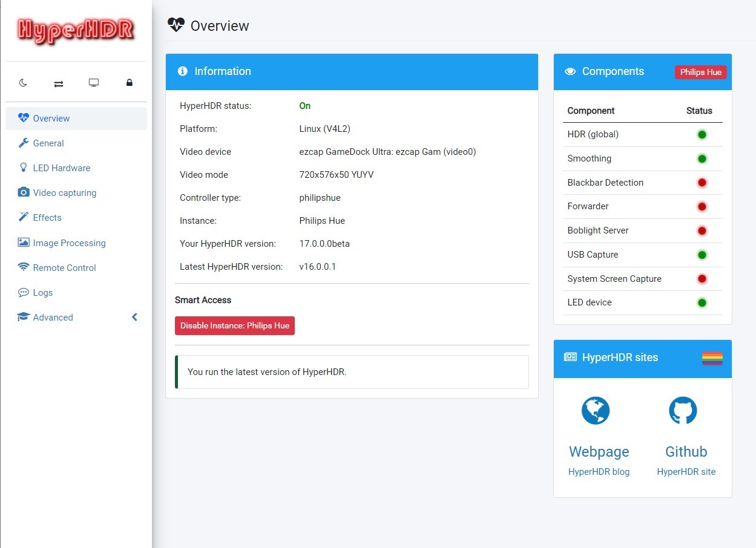Open the HyperHDR site link
This screenshot has width=756, height=548.
[686, 472]
